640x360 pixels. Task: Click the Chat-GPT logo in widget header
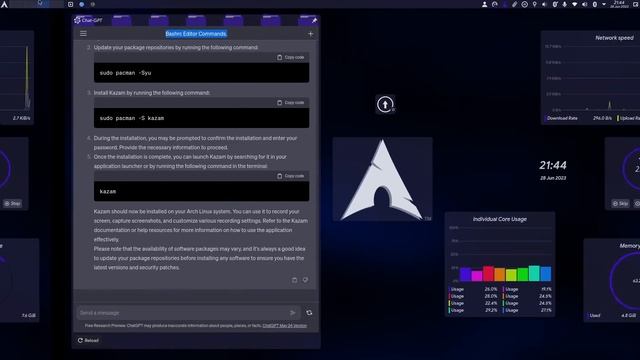tap(78, 20)
